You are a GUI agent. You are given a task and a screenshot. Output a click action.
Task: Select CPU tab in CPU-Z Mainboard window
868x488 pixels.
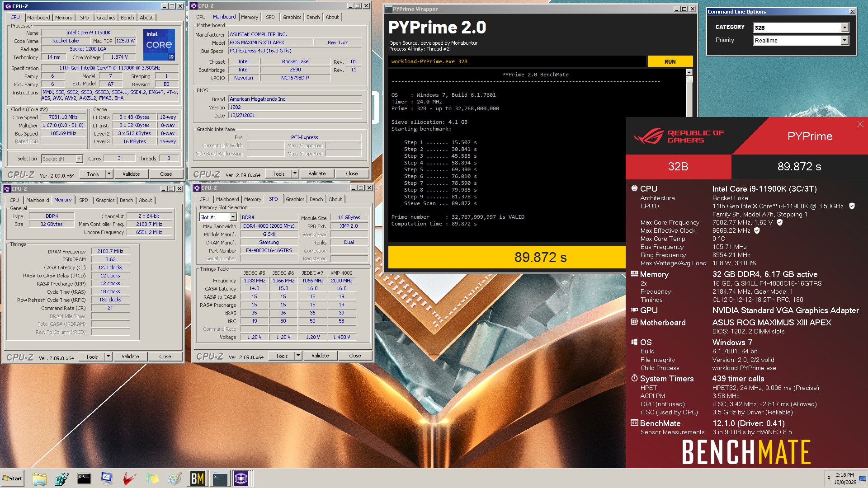[x=201, y=17]
